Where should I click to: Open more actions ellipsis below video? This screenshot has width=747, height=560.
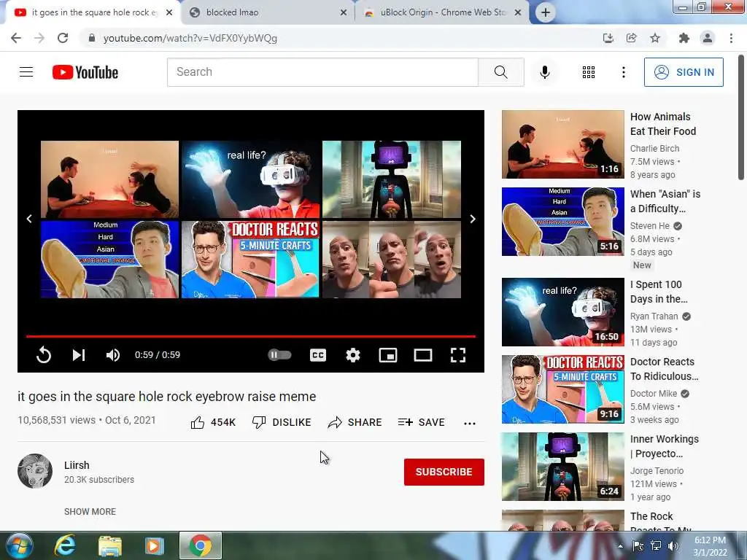tap(470, 423)
